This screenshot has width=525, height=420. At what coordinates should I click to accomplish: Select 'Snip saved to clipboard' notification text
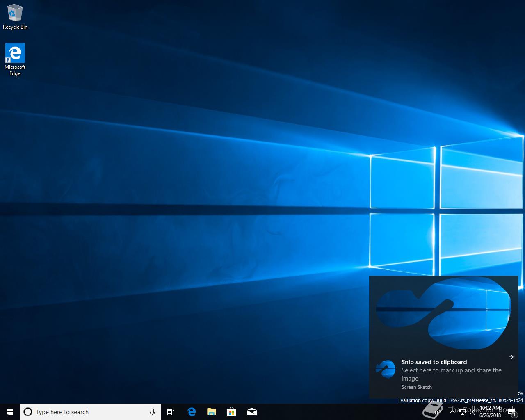(x=434, y=362)
